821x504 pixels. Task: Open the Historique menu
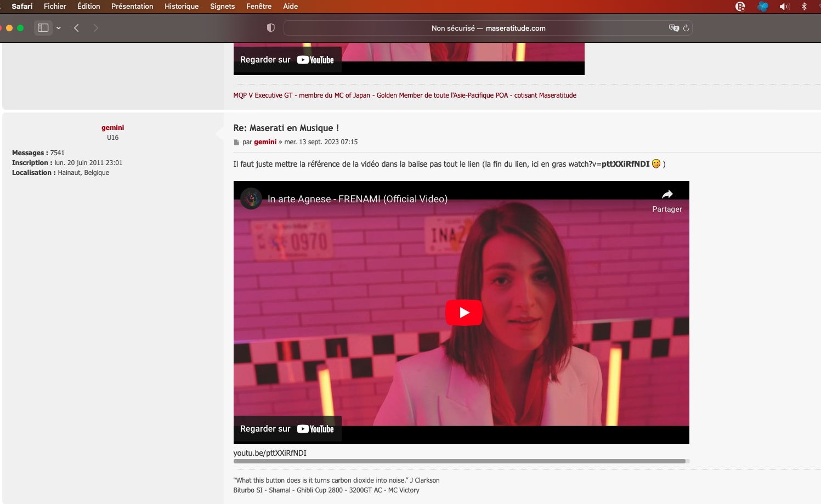pos(181,7)
